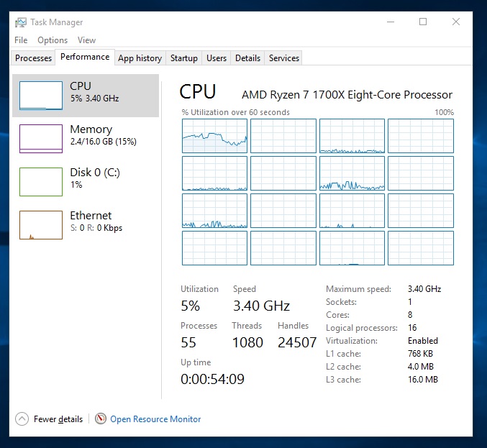Click the L3 cache value 16.0 MB
The image size is (487, 448).
423,380
